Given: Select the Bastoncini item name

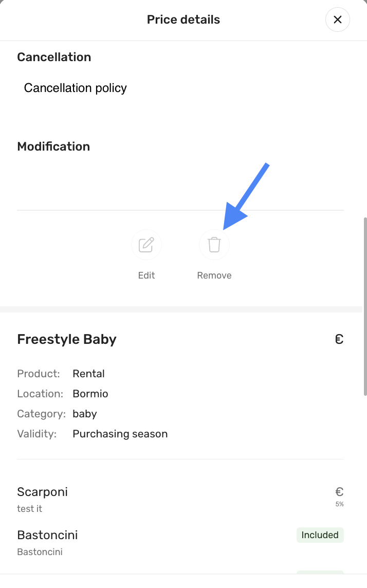Looking at the screenshot, I should pos(47,535).
